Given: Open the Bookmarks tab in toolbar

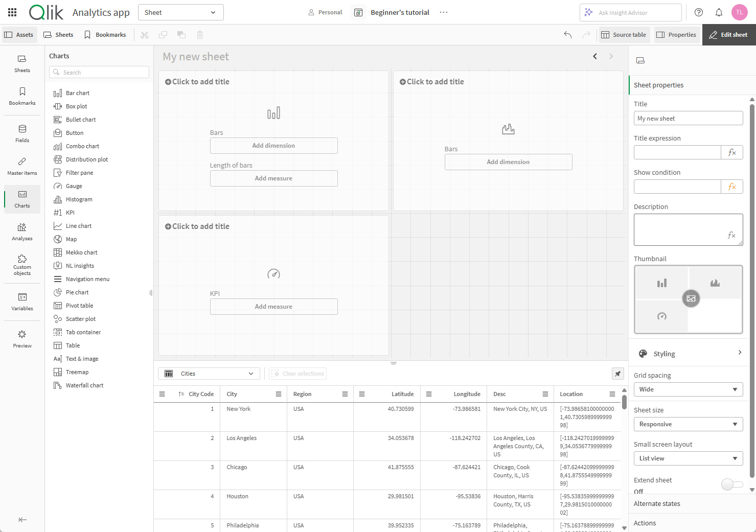Looking at the screenshot, I should point(105,35).
